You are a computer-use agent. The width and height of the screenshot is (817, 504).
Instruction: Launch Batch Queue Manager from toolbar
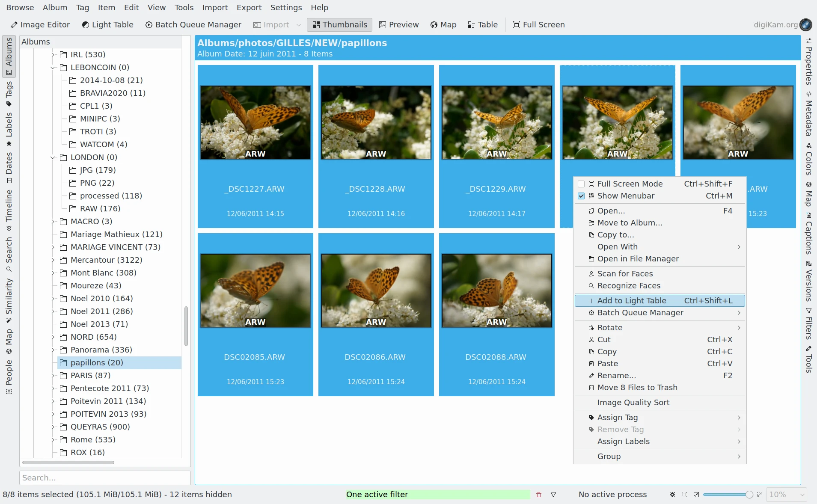coord(193,25)
